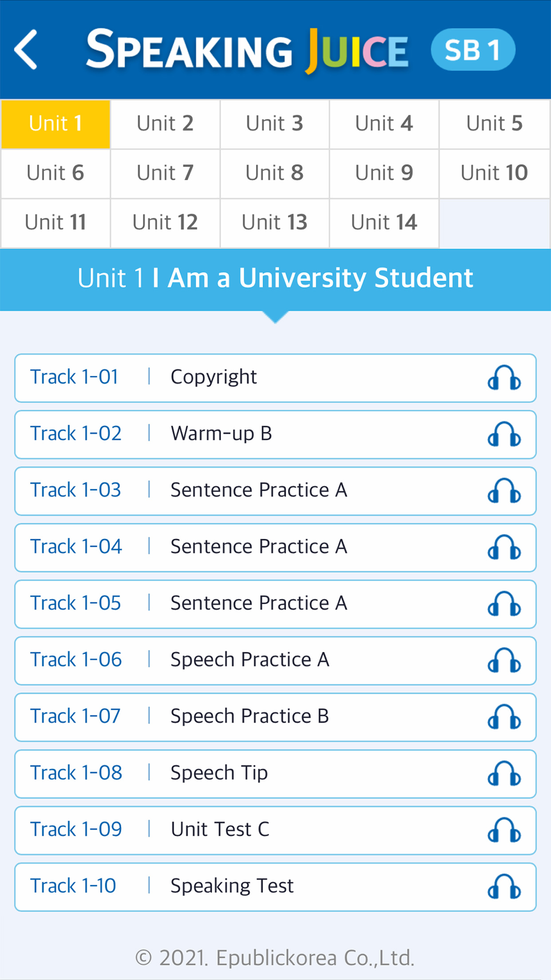Open Unit 8 tab

[274, 173]
